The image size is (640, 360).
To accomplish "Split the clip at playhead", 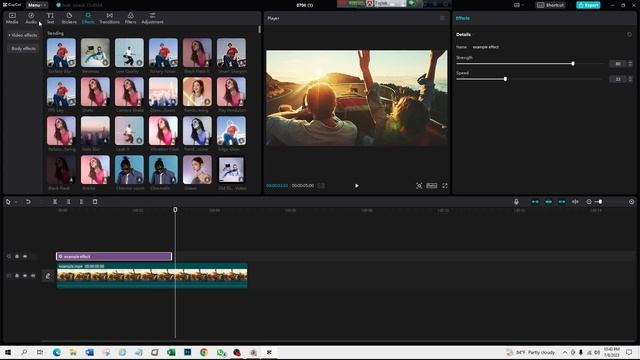I will point(55,202).
